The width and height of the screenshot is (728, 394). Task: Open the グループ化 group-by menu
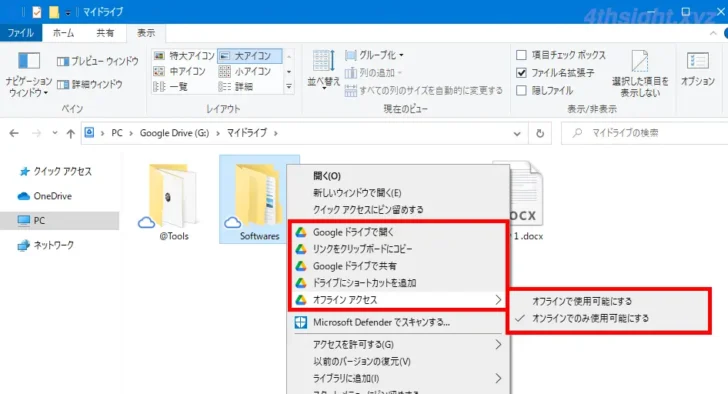[x=374, y=55]
